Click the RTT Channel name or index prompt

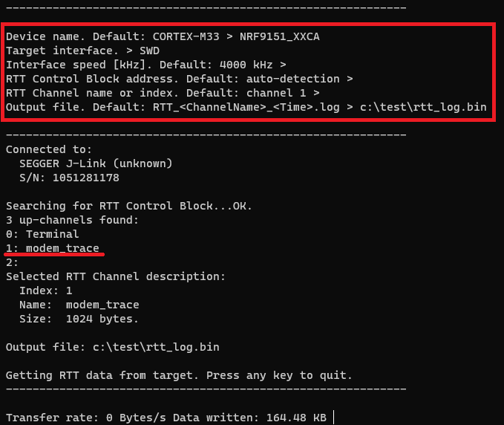click(x=163, y=93)
